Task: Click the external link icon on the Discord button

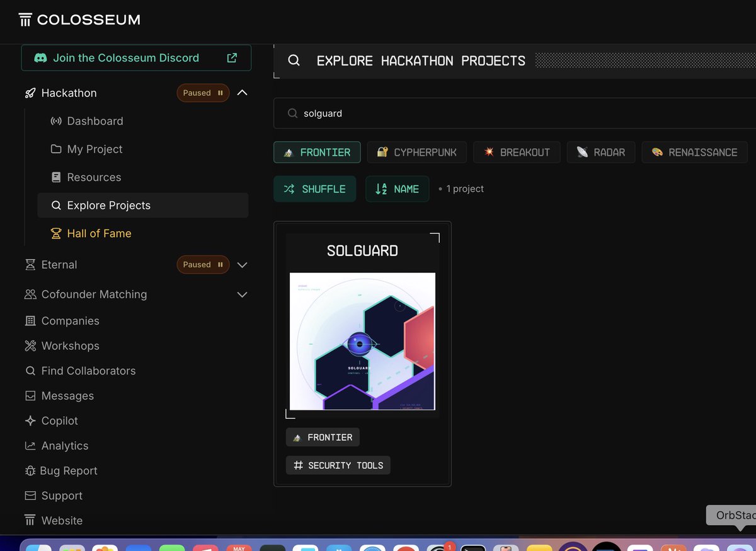Action: pyautogui.click(x=232, y=58)
